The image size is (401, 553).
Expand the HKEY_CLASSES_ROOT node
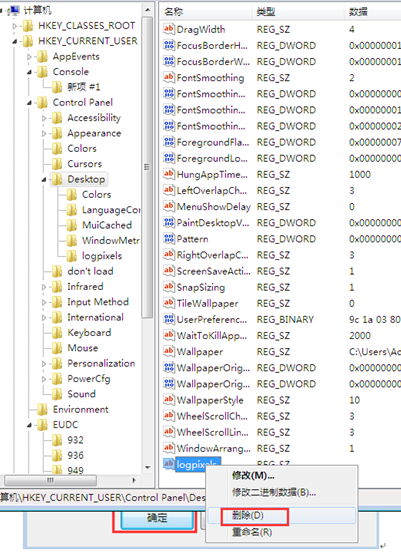[14, 26]
